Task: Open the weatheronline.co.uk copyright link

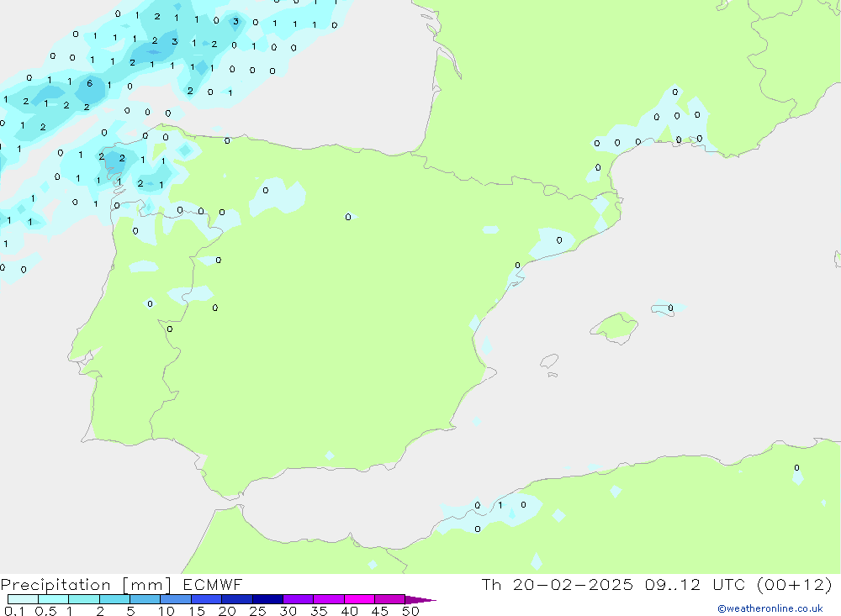Action: [x=770, y=608]
